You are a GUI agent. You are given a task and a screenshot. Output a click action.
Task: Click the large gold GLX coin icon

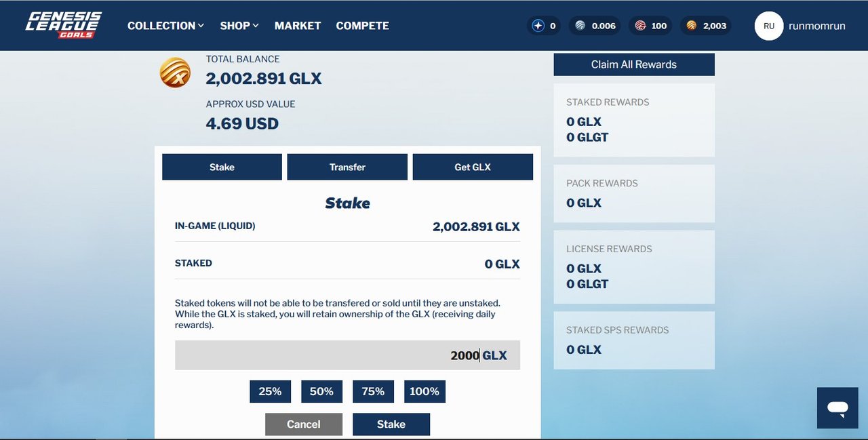click(175, 73)
